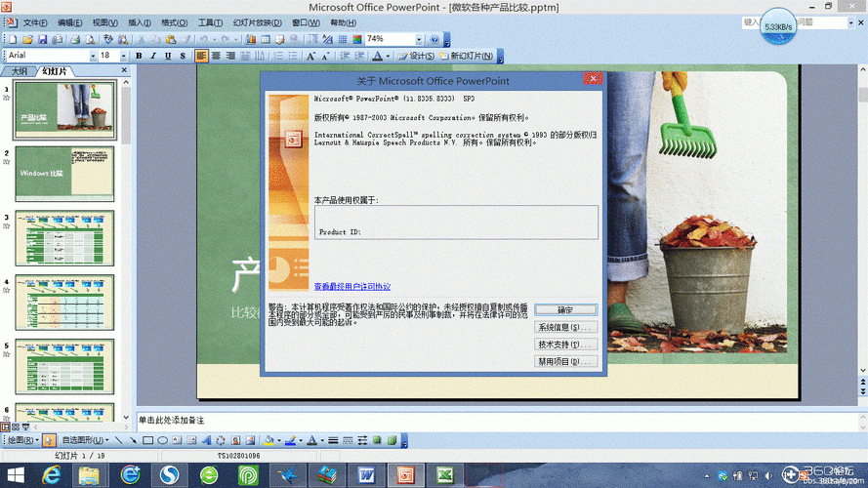Open the Line Color dropdown arrow
Viewport: 868px width, 488px height.
(x=301, y=440)
